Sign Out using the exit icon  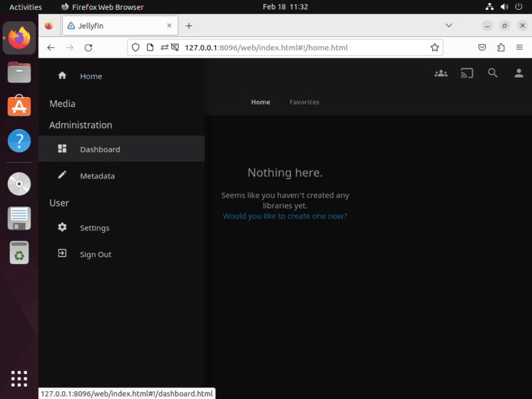[62, 254]
